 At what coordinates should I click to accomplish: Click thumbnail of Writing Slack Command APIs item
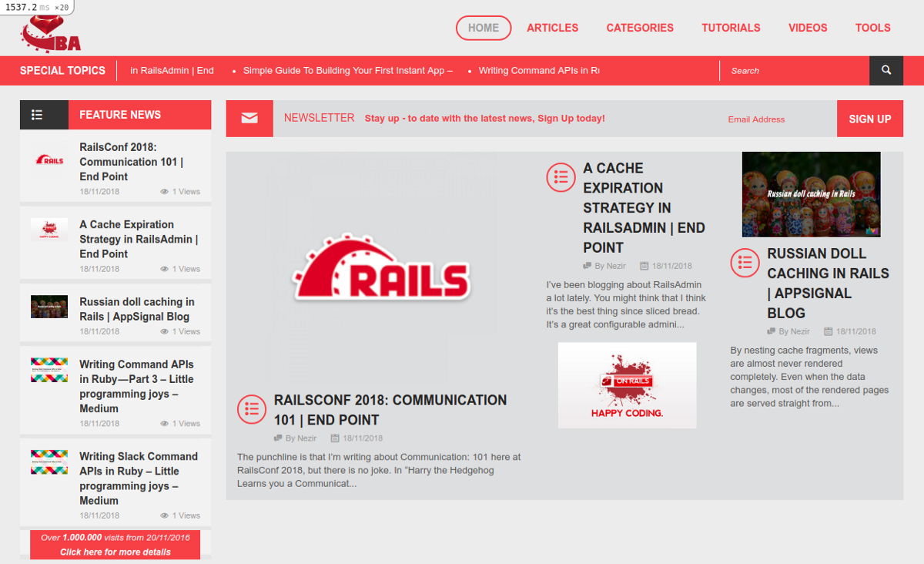[x=49, y=462]
